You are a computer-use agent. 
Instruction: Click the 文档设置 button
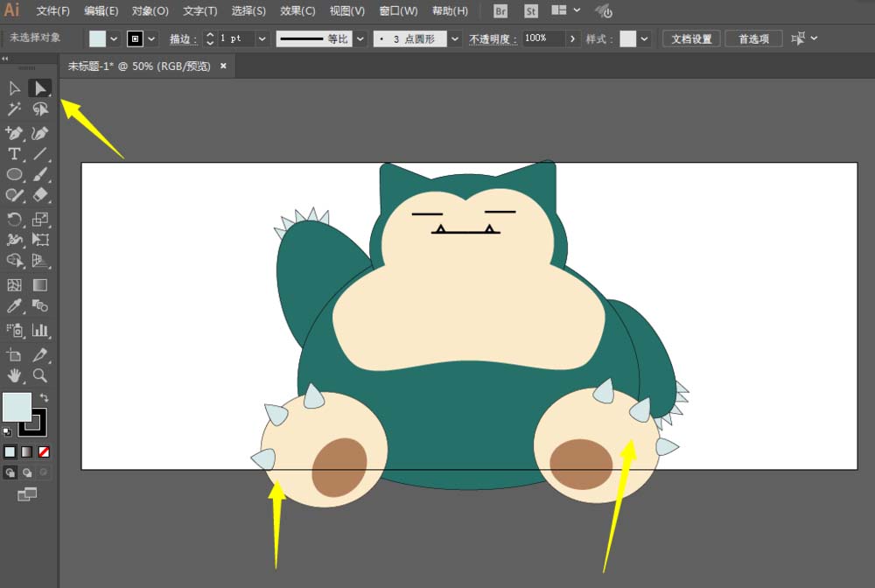pos(691,38)
